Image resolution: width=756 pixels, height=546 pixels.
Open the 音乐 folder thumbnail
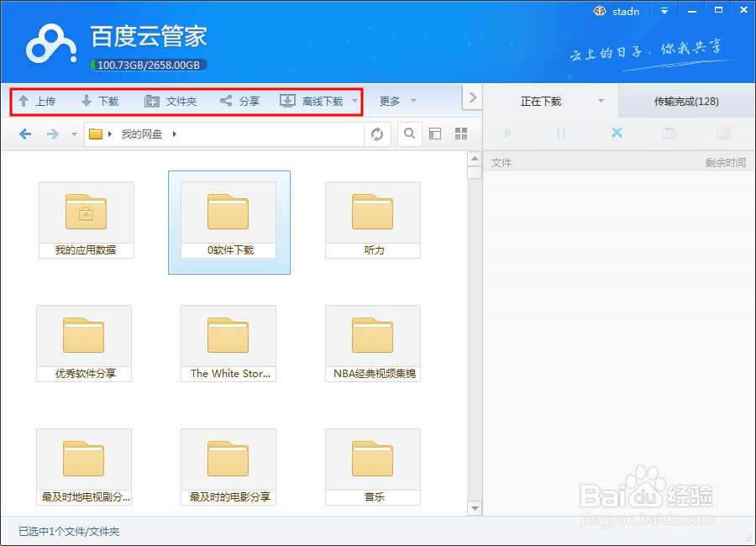point(372,459)
